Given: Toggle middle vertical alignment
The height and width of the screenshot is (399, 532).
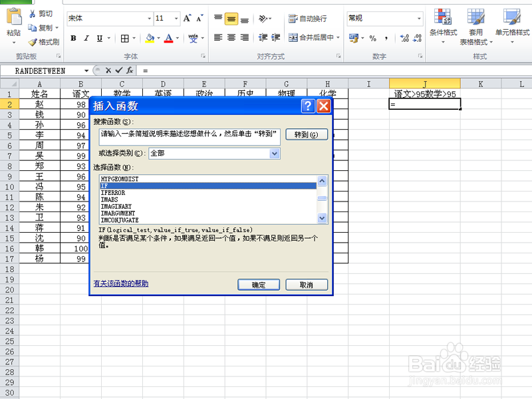Looking at the screenshot, I should 231,19.
